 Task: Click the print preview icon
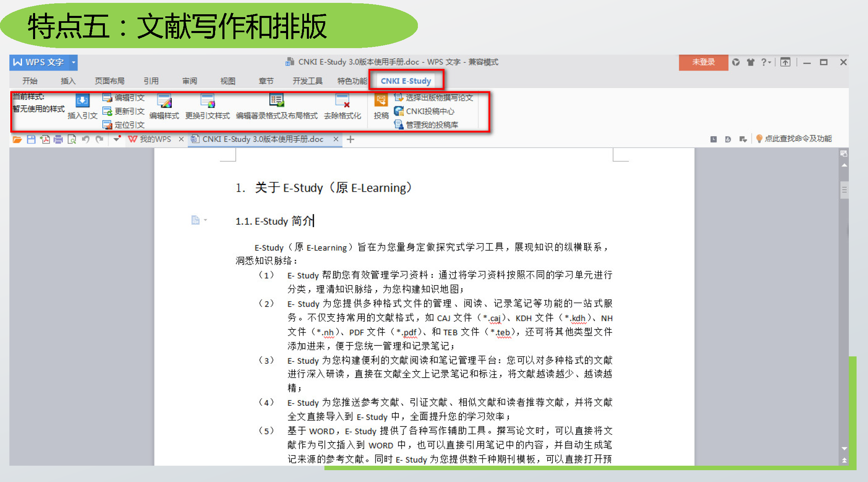[x=72, y=139]
